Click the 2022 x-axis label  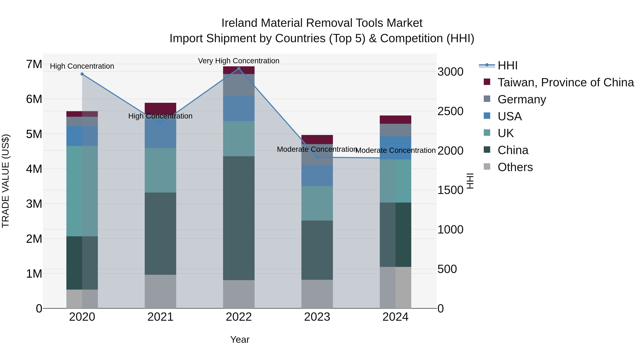point(239,317)
